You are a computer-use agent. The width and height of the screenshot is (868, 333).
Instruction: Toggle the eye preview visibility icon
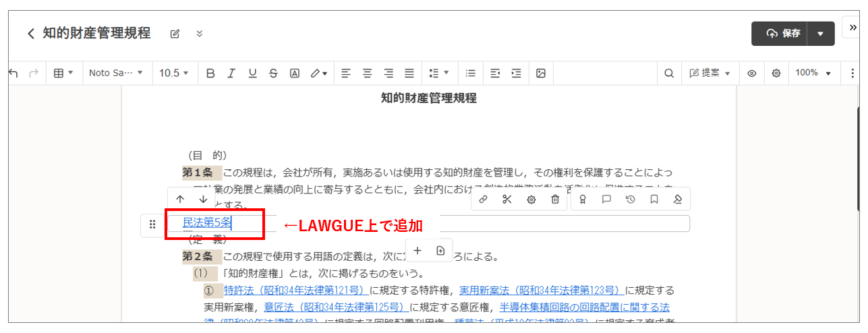click(751, 73)
